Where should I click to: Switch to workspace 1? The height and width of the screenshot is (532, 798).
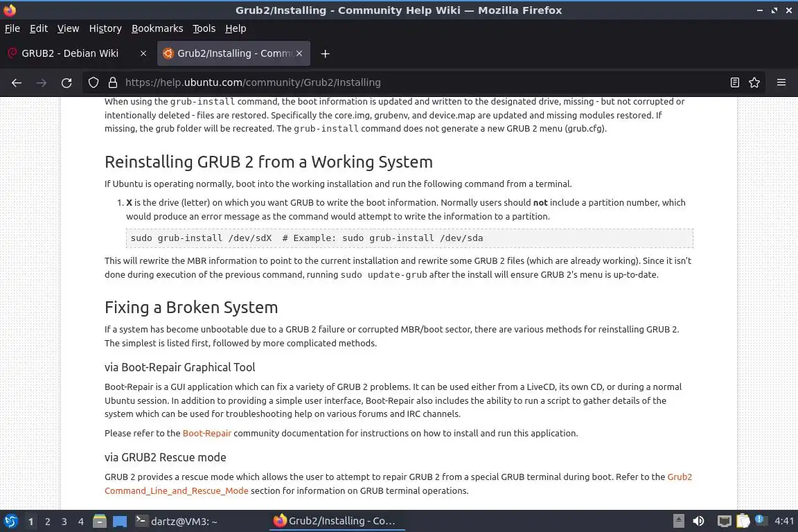(x=31, y=522)
